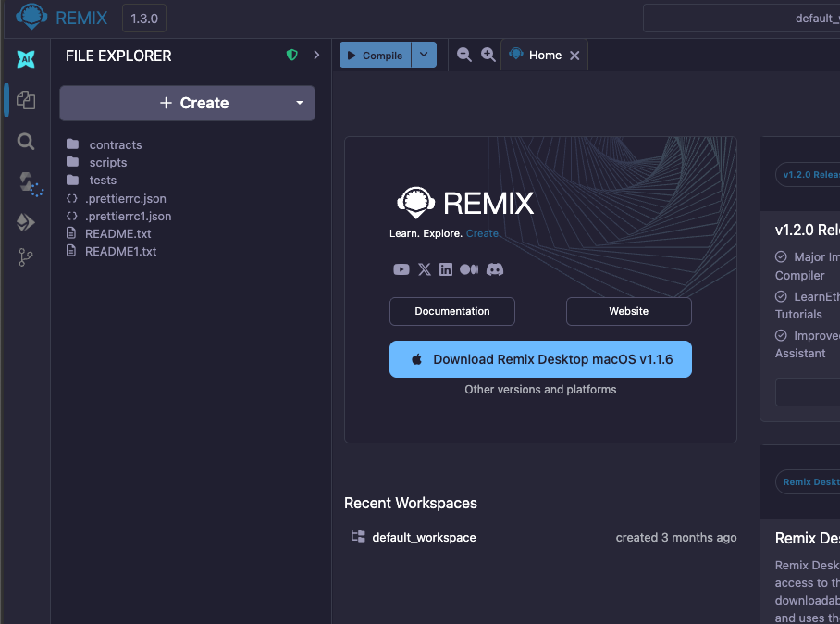Click the Documentation button

(452, 311)
